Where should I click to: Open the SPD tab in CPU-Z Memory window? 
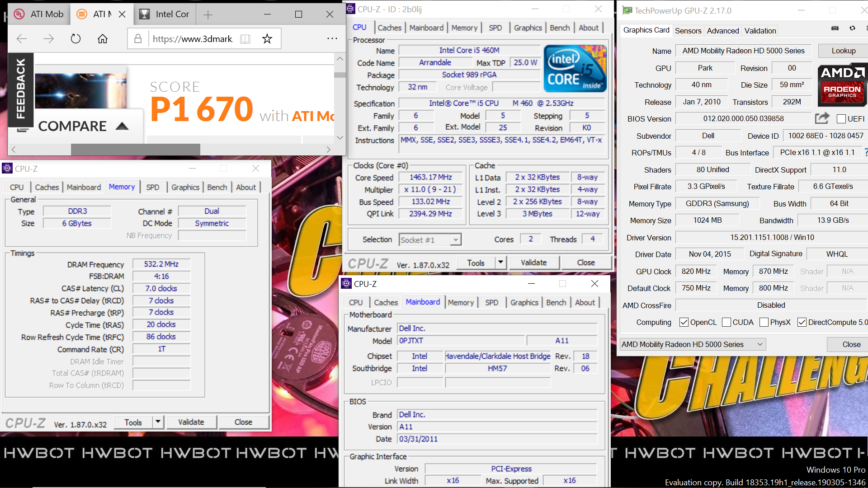click(x=153, y=187)
